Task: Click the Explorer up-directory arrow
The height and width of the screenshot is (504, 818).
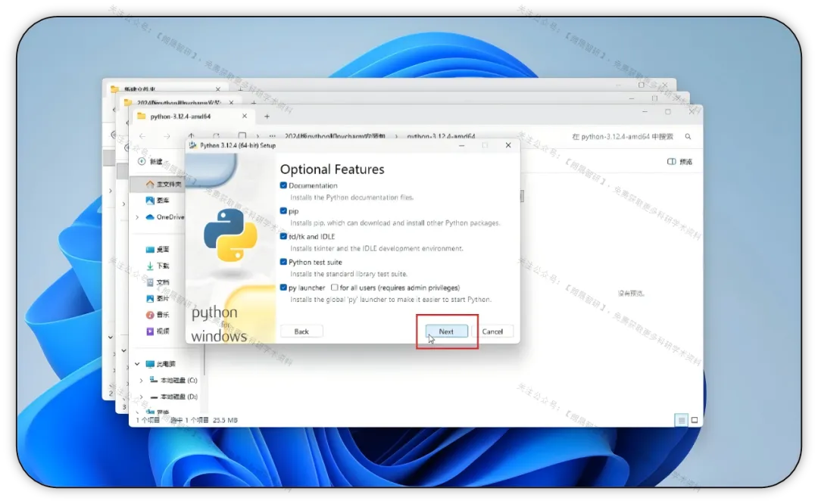Action: (192, 136)
